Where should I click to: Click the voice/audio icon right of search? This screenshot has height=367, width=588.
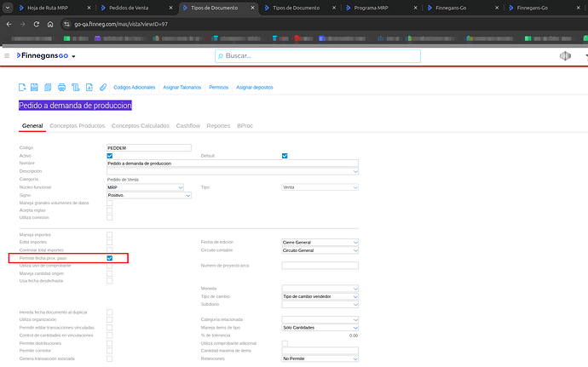coord(565,56)
